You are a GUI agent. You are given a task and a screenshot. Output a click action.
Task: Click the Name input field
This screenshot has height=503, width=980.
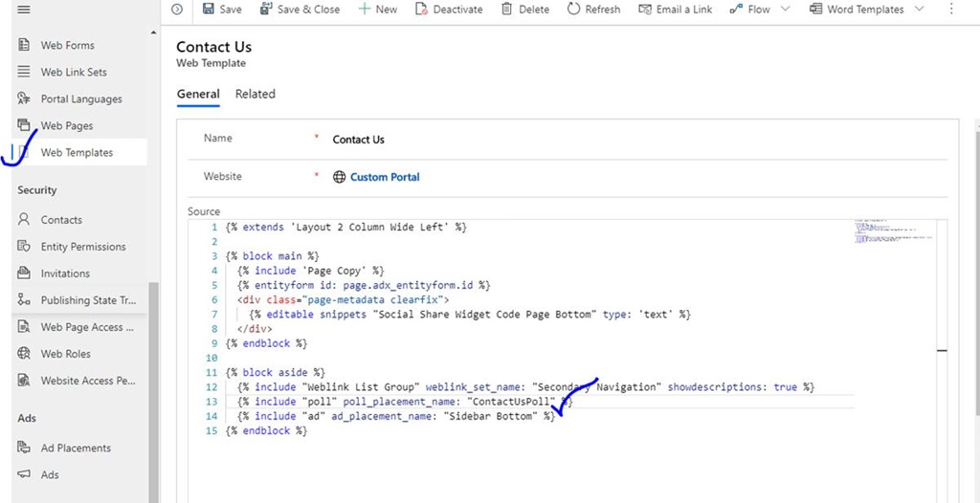pos(632,140)
